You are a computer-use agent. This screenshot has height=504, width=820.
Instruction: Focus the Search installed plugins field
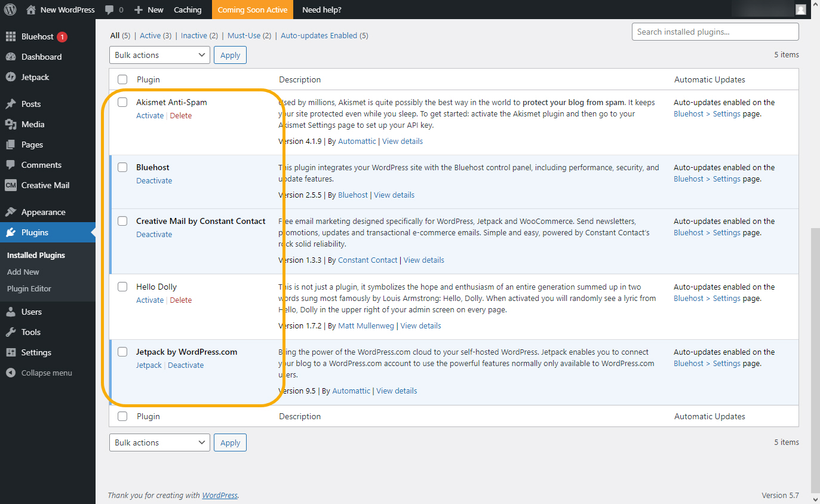[x=715, y=32]
